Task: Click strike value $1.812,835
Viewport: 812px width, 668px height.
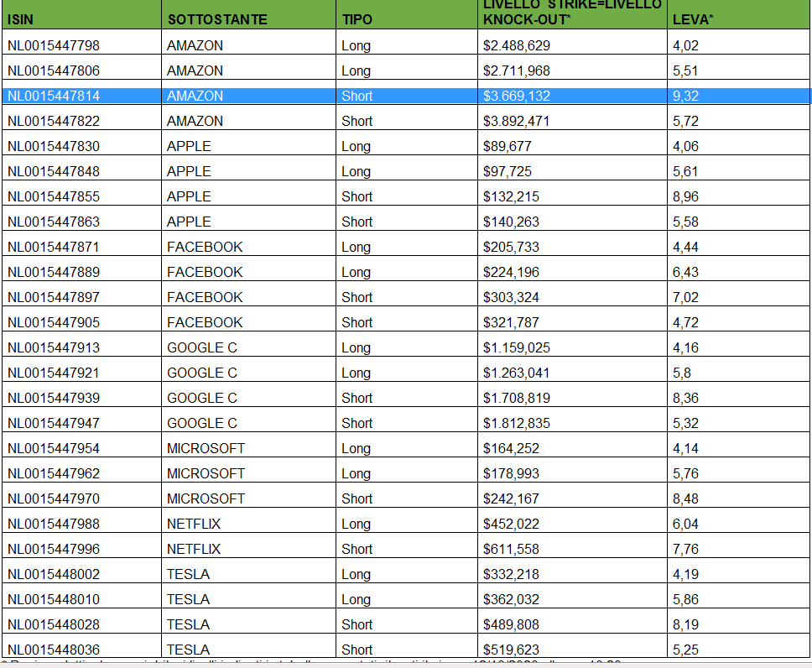Action: click(x=516, y=423)
